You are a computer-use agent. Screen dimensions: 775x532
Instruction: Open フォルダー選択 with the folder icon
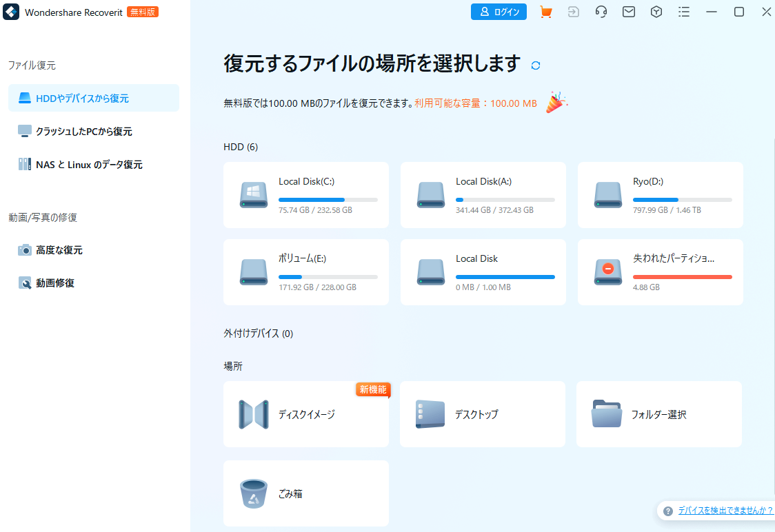(x=607, y=414)
